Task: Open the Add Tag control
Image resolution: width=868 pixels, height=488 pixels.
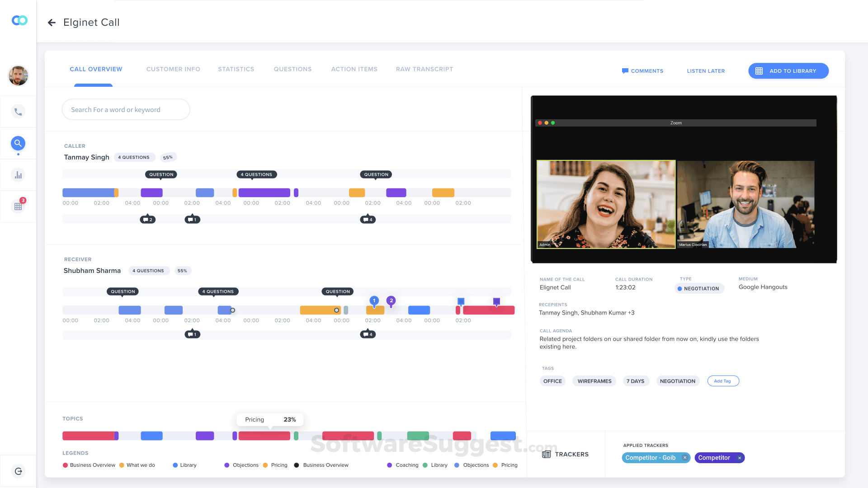Action: [x=723, y=381]
